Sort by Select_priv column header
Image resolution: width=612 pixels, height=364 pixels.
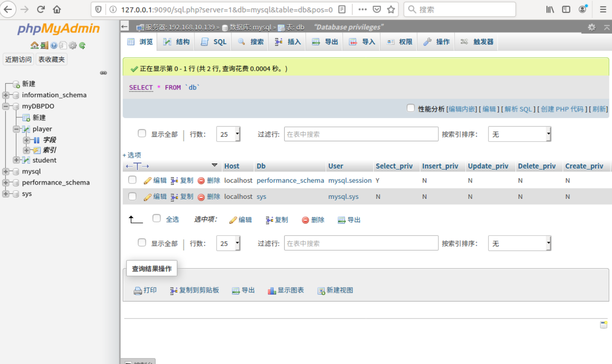coord(394,166)
